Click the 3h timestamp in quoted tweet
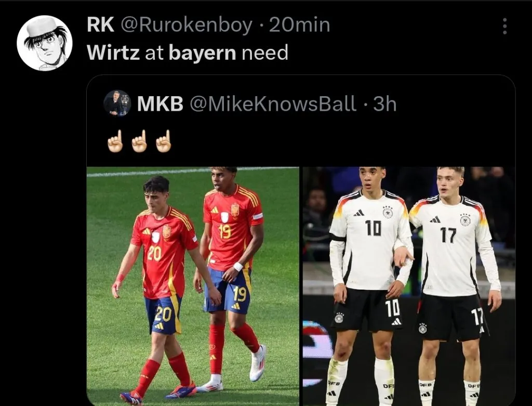The image size is (532, 406). 385,103
